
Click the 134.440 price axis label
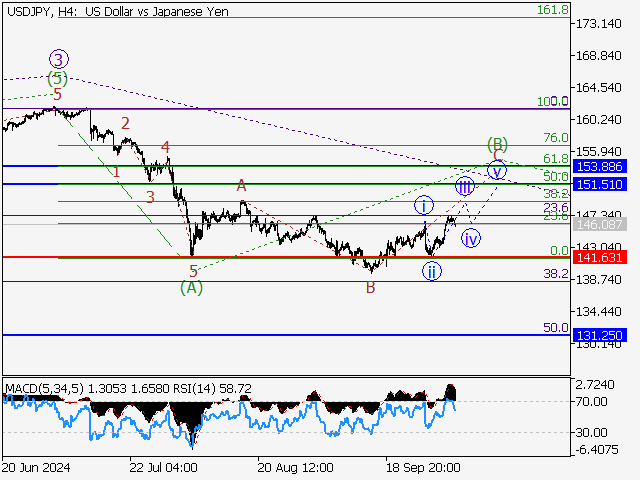[x=598, y=312]
